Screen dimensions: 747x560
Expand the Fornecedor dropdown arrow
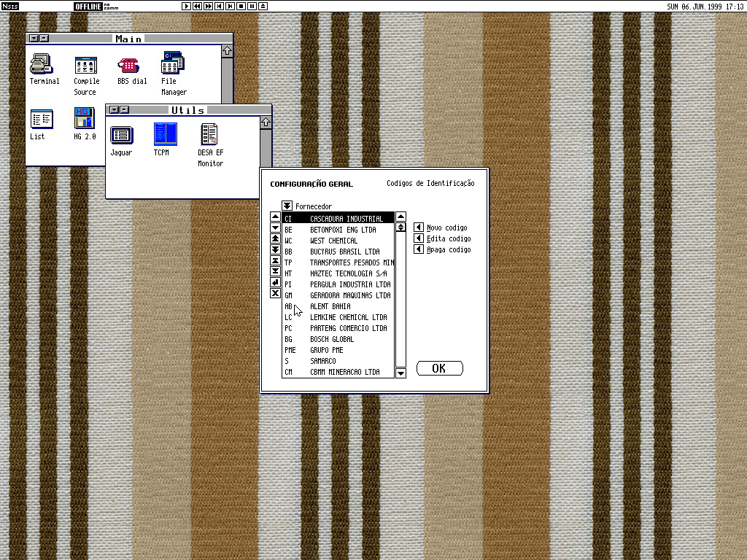coord(287,206)
